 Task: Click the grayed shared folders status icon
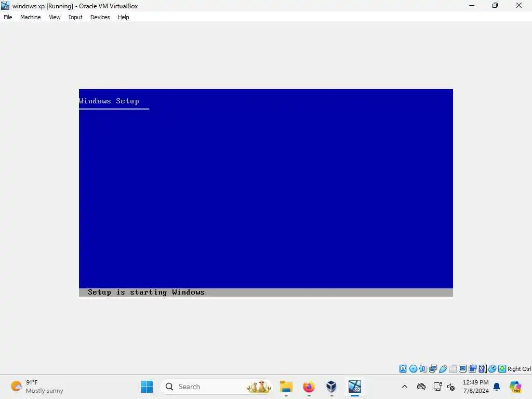tap(453, 369)
